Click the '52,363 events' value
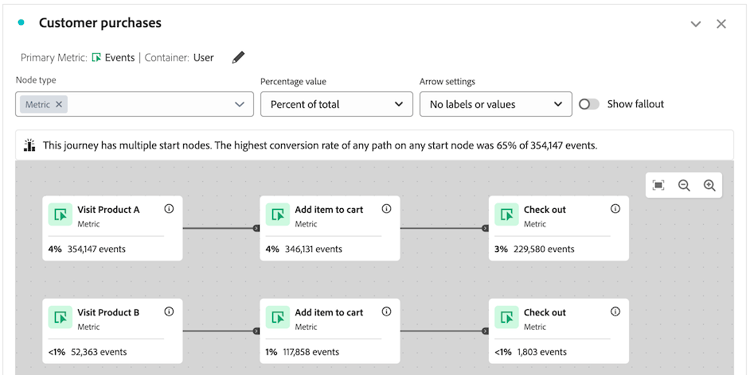 tap(99, 352)
